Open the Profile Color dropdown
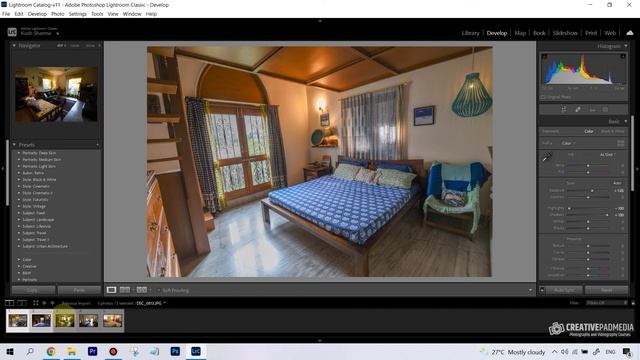The height and width of the screenshot is (360, 640). point(568,143)
